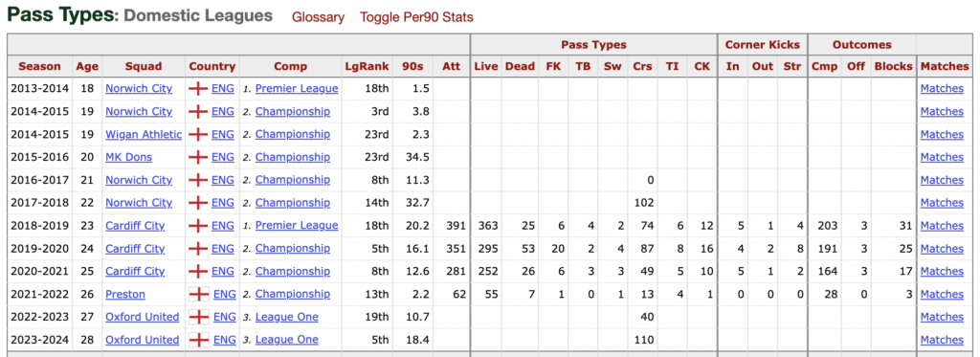Open Preston squad link
The image size is (980, 357).
click(x=125, y=295)
